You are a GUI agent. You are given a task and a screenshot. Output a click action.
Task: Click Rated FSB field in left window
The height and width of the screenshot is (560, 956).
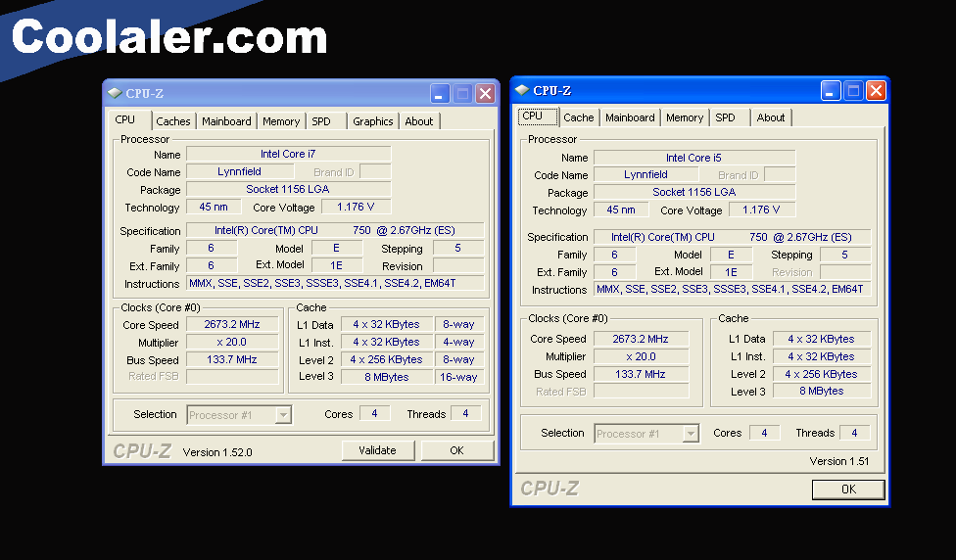tap(232, 377)
